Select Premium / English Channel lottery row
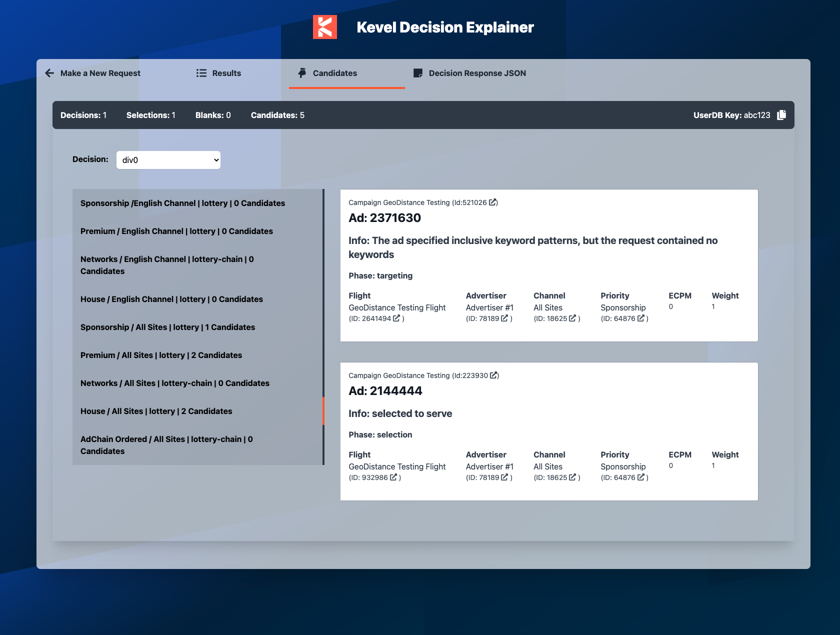The image size is (840, 635). click(x=197, y=231)
